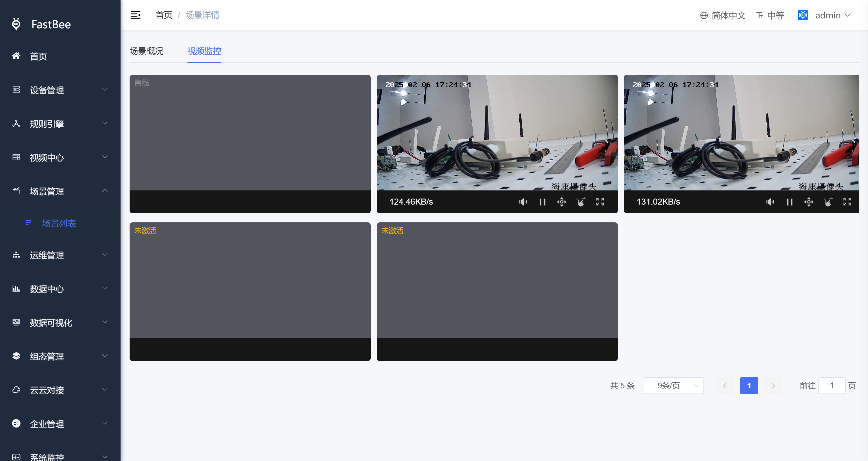868x461 pixels.
Task: Pause the 131.02KB/s video stream
Action: coord(790,202)
